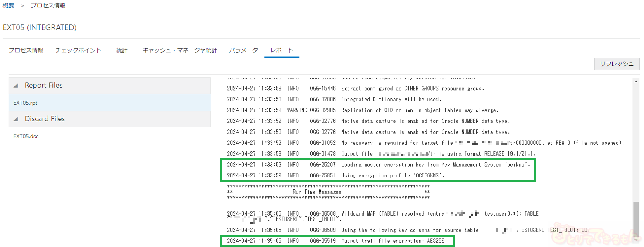The image size is (644, 247).
Task: Click the report scrollbar up arrow
Action: pos(636,82)
